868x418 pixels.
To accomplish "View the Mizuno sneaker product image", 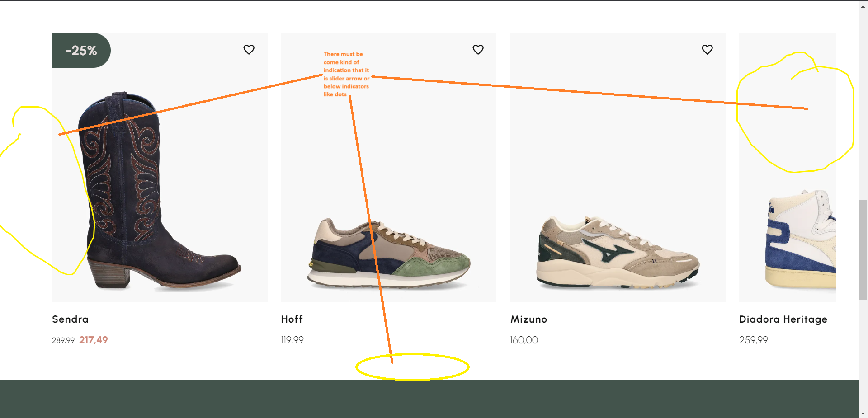I will (x=618, y=253).
